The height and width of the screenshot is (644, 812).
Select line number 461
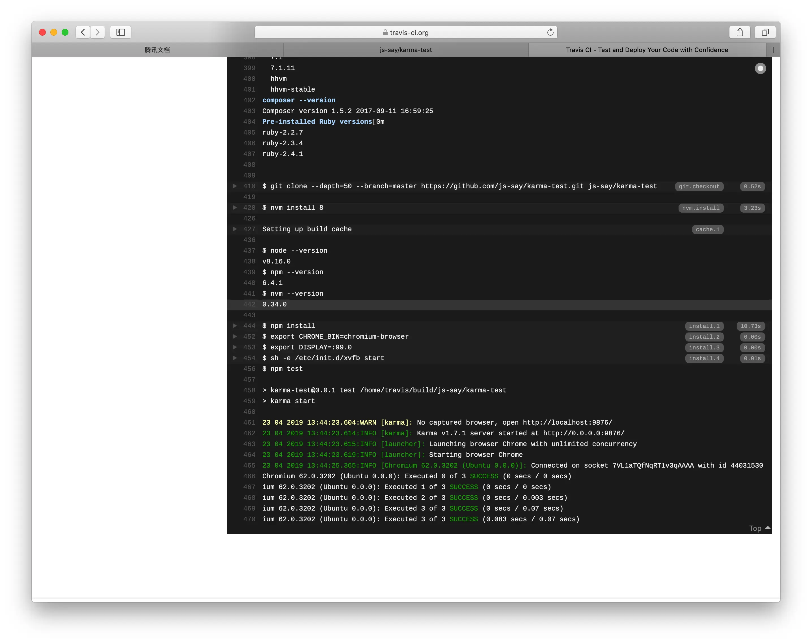pos(249,423)
